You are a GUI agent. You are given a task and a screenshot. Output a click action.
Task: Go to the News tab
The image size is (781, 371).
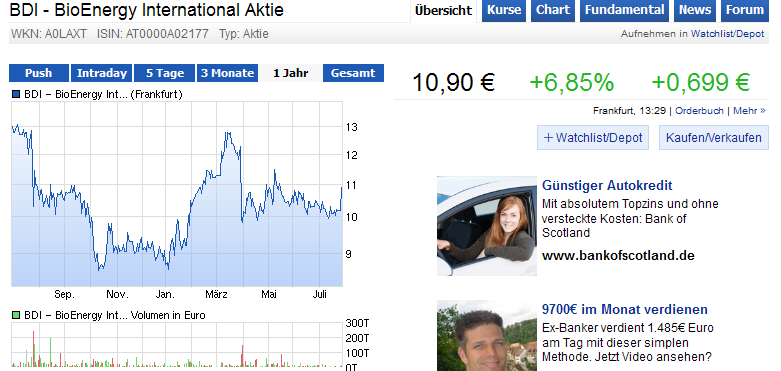click(695, 10)
